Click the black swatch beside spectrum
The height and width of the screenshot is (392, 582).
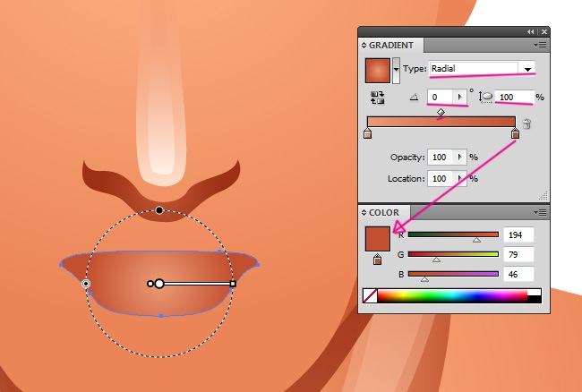535,299
